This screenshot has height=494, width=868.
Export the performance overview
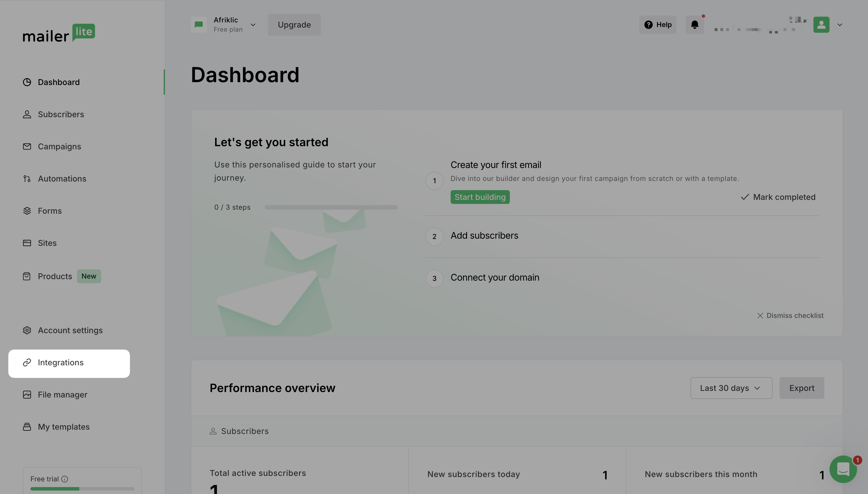click(x=801, y=388)
